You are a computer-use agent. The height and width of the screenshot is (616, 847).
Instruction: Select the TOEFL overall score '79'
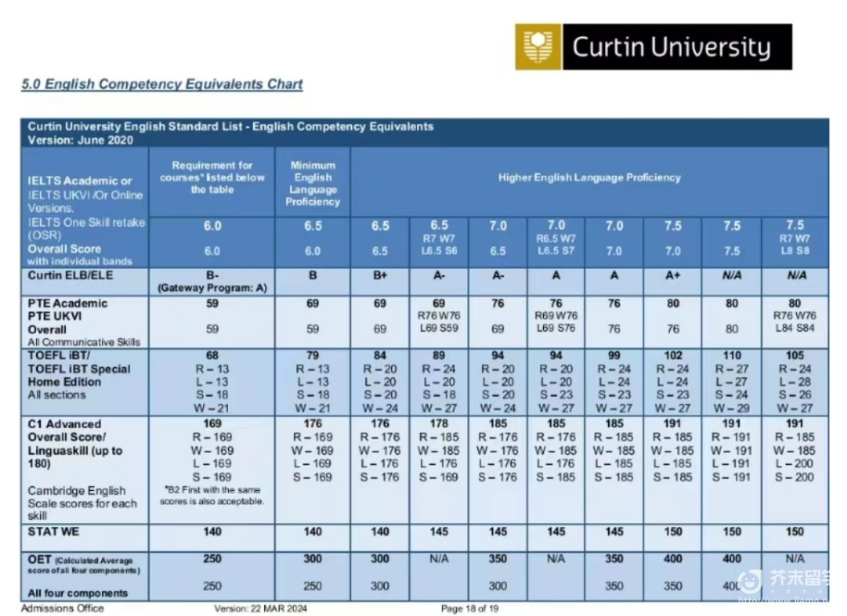[313, 355]
